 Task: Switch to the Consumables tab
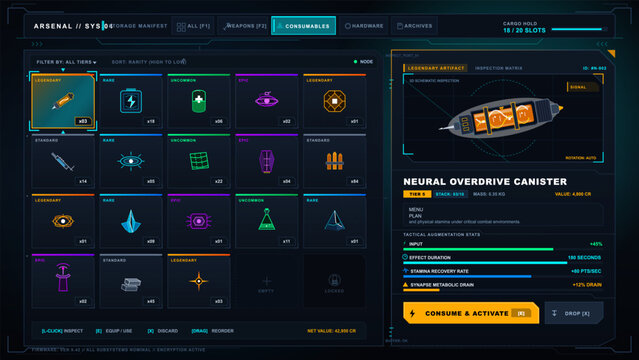[x=304, y=26]
